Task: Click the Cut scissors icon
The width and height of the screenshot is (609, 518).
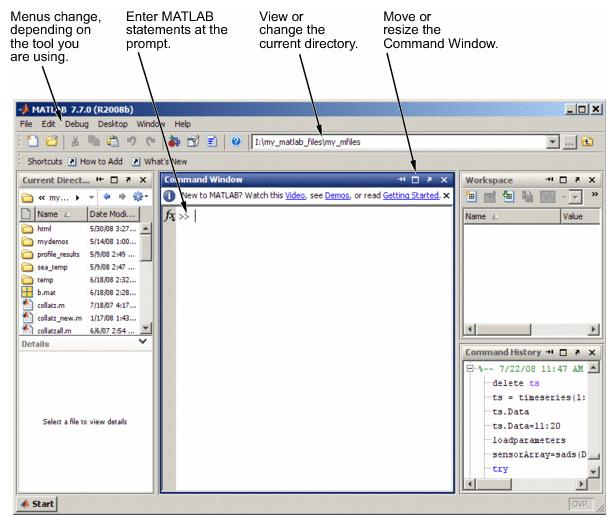Action: click(75, 142)
